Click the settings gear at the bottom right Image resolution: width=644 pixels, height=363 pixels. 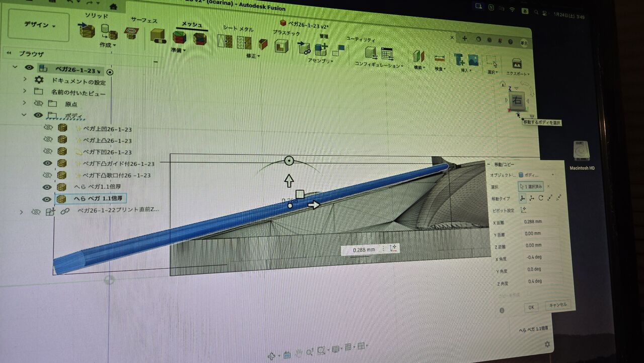[x=547, y=344]
